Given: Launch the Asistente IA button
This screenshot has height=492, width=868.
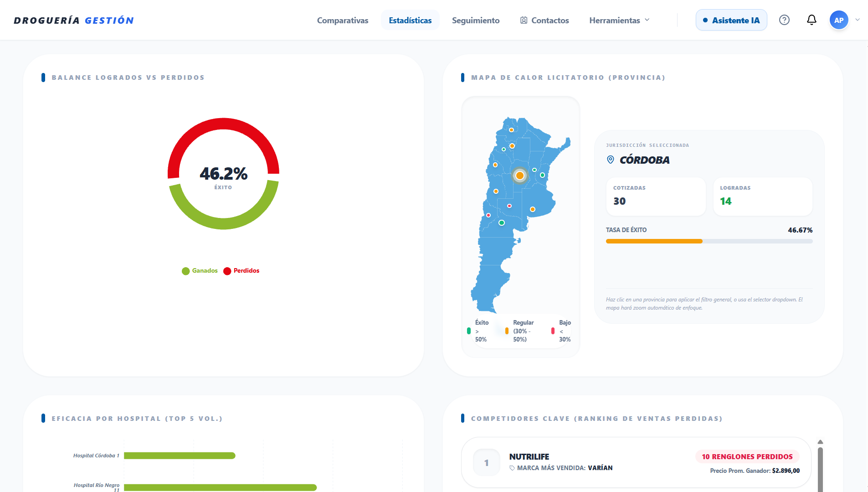Looking at the screenshot, I should click(731, 20).
